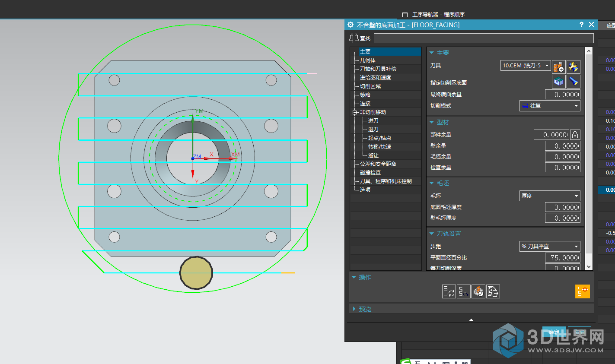Click the Verify toolpath icon
615x364 pixels.
tap(478, 291)
